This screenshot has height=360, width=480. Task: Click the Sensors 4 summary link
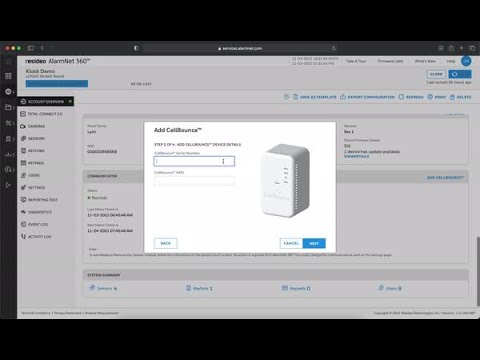tap(103, 288)
